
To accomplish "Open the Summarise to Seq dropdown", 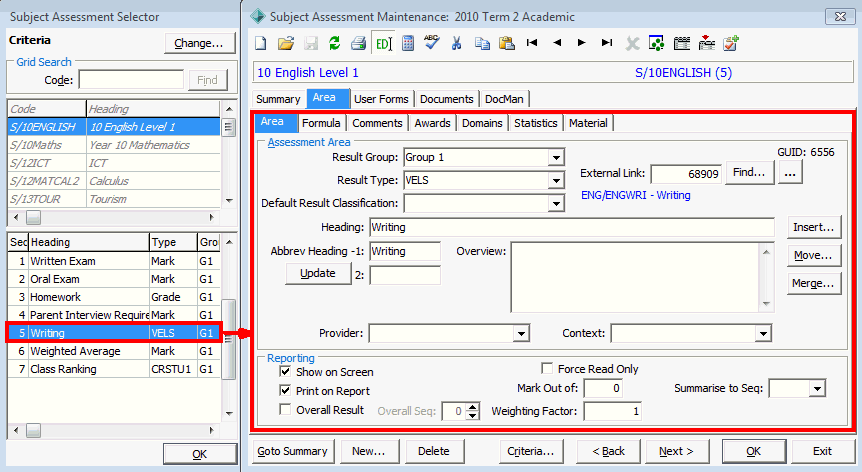I will point(817,388).
